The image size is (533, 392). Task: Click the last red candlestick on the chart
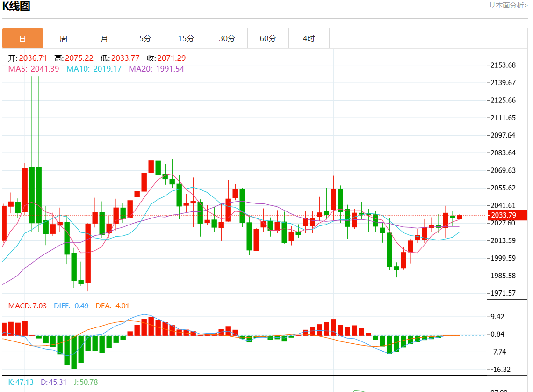click(x=460, y=217)
